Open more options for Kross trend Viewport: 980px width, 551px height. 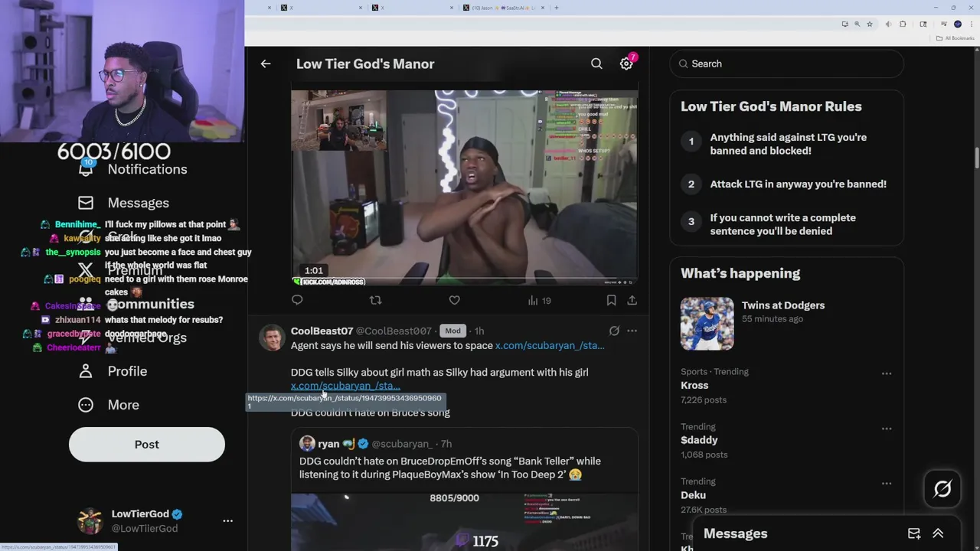coord(887,373)
